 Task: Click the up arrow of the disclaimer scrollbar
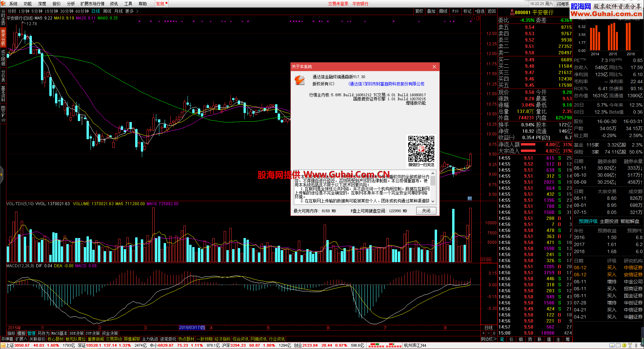(x=433, y=174)
